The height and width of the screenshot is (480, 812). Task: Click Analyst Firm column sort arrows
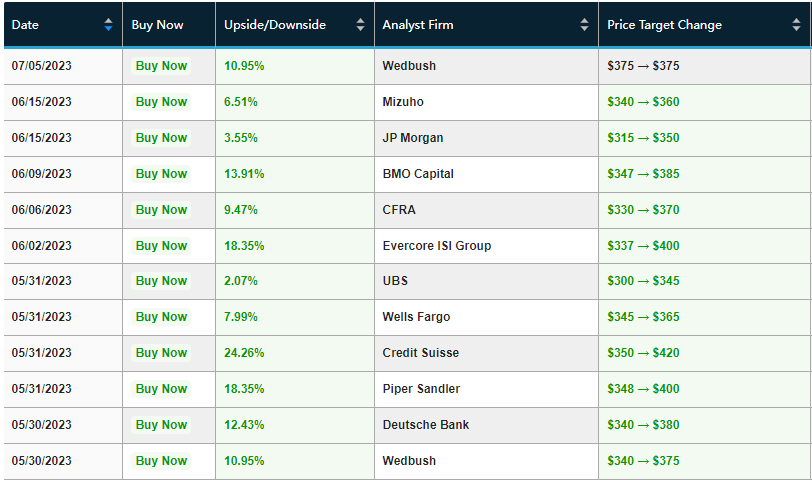(x=584, y=25)
